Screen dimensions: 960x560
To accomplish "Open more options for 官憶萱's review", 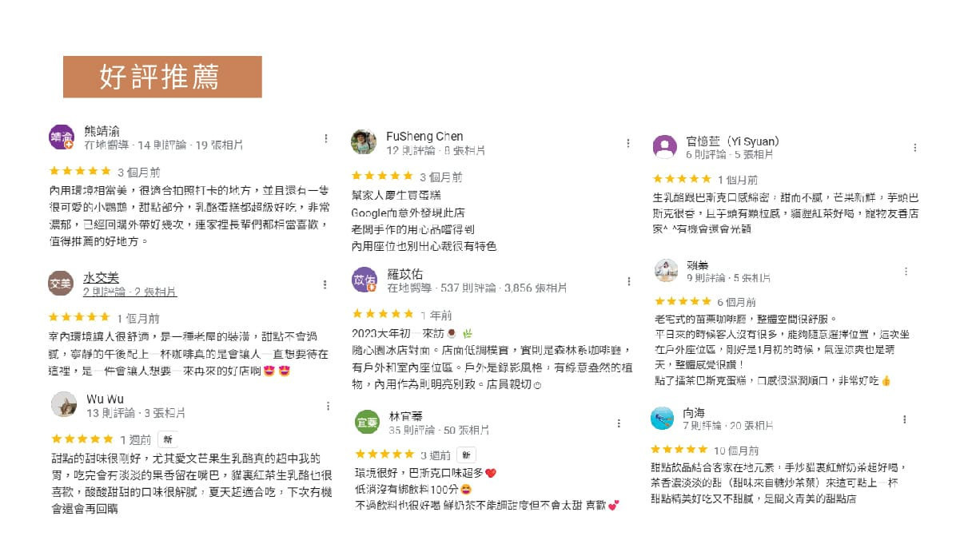I will [x=915, y=148].
